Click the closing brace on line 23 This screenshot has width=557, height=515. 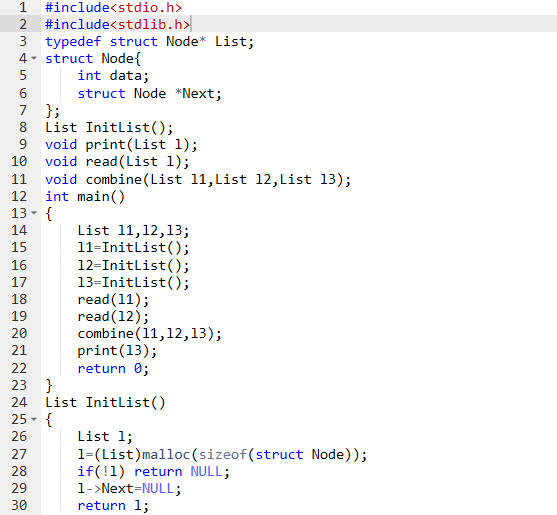coord(49,385)
